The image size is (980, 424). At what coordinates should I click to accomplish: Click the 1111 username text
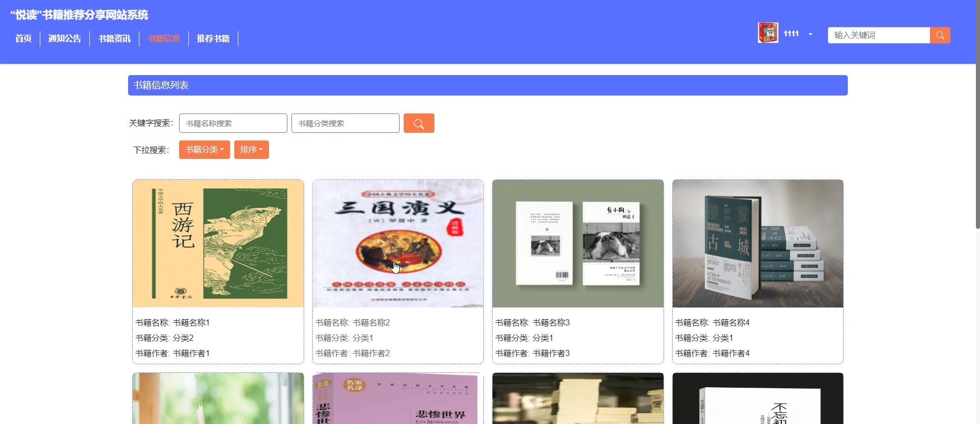click(791, 34)
